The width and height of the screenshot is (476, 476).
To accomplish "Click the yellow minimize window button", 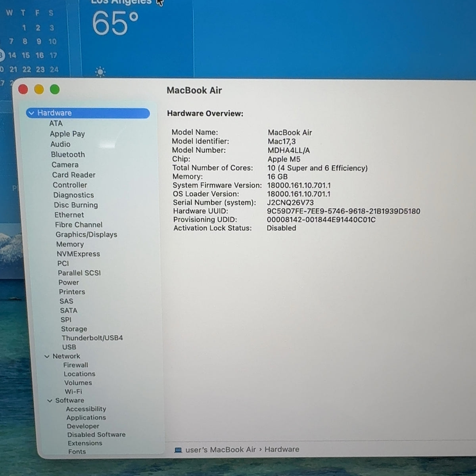I will [x=39, y=89].
